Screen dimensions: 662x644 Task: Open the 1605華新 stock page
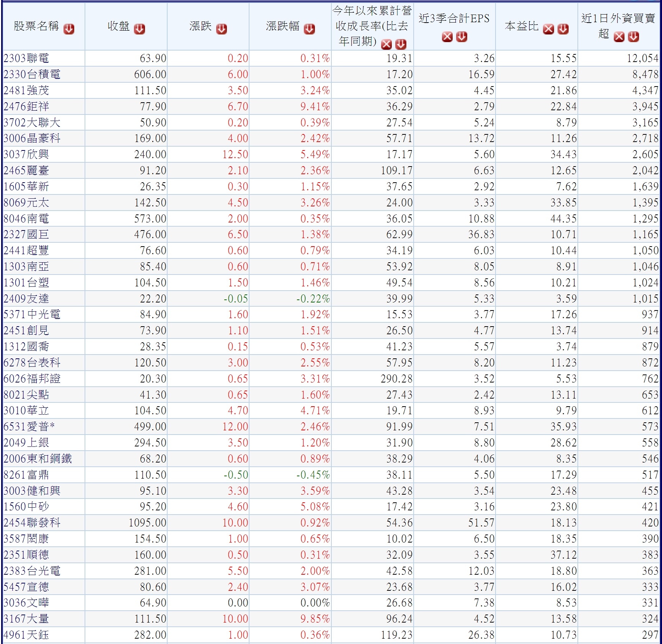point(26,186)
